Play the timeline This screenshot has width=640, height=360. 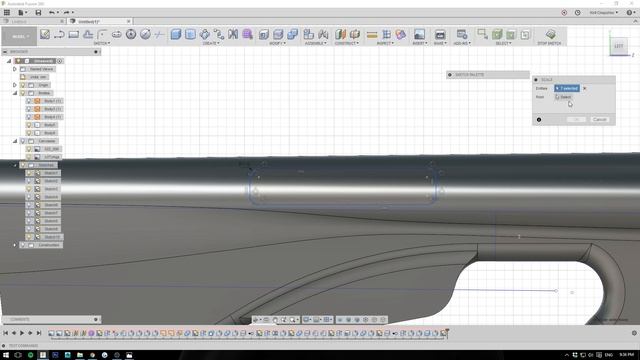click(x=22, y=333)
